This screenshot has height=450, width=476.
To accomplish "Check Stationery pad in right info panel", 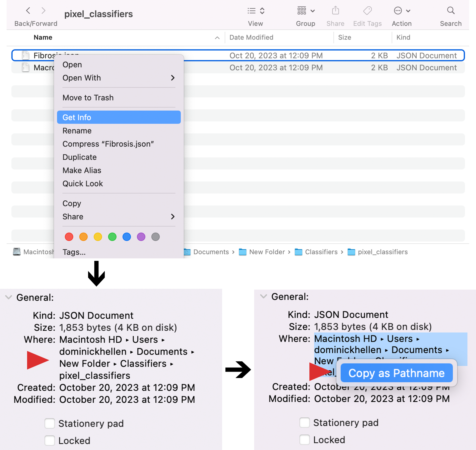I will [x=304, y=423].
